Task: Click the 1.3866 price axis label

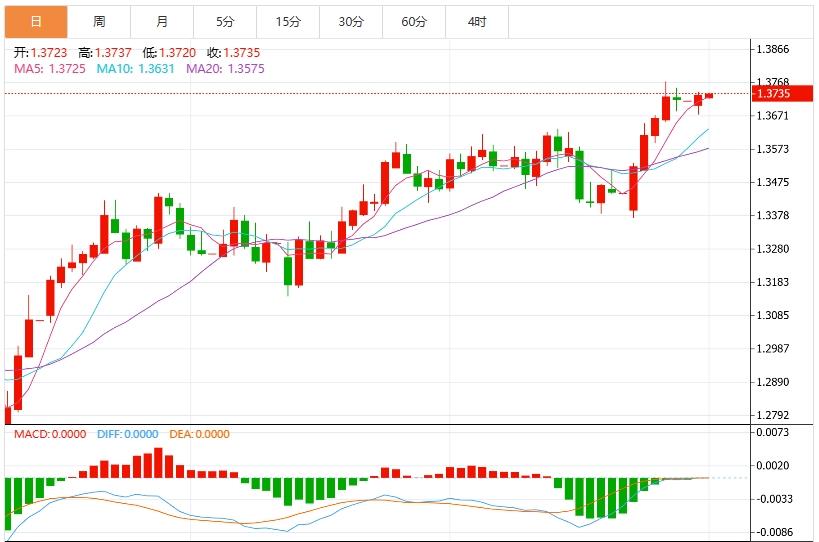Action: pyautogui.click(x=774, y=49)
